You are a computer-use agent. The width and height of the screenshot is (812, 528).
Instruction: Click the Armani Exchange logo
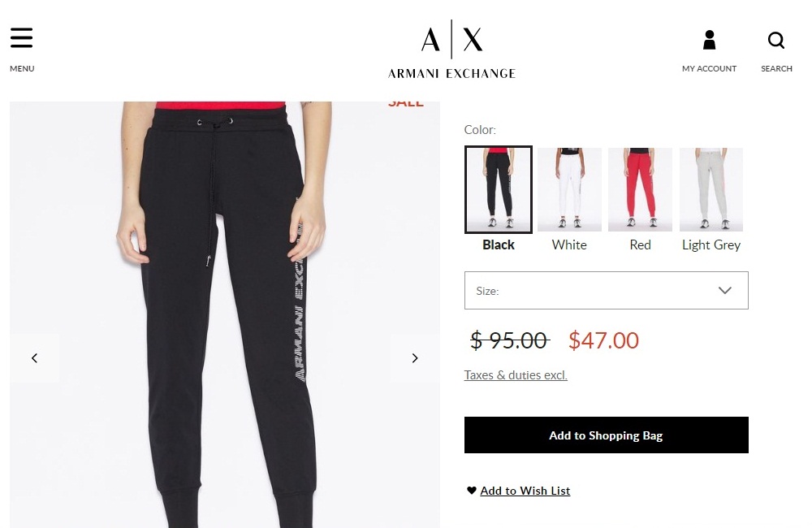point(451,50)
